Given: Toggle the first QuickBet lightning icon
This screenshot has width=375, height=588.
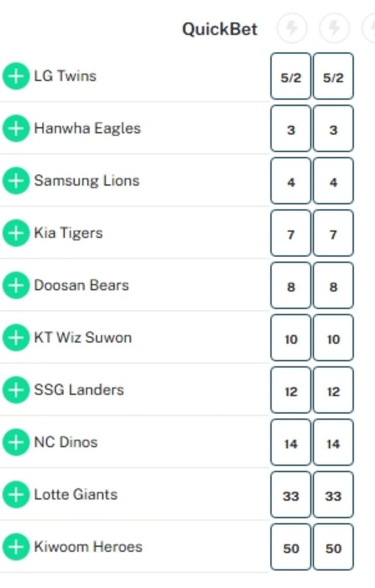Looking at the screenshot, I should 291,28.
